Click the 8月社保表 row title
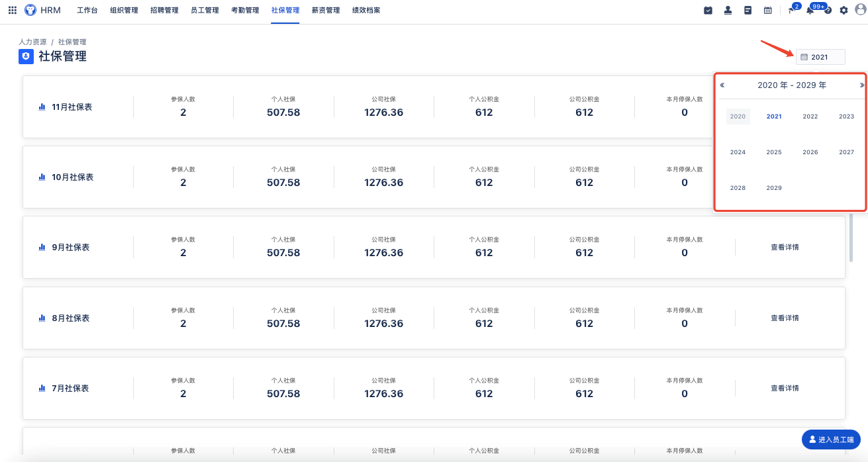 [70, 318]
